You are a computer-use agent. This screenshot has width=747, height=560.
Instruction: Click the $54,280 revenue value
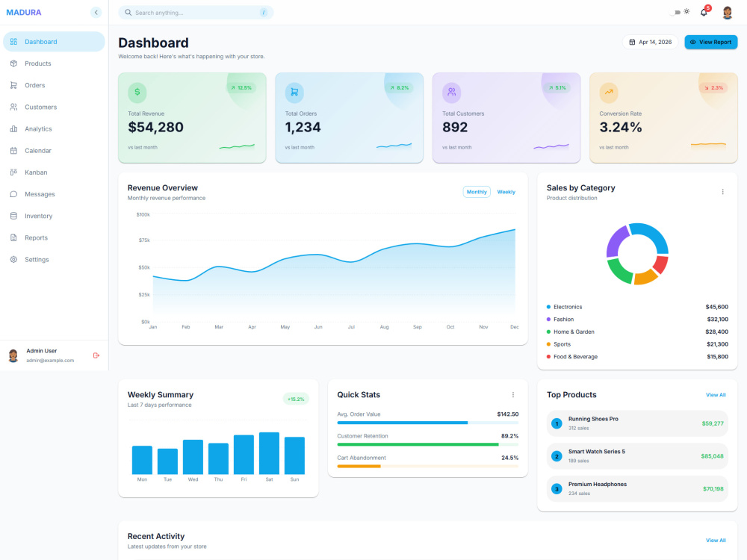(156, 127)
